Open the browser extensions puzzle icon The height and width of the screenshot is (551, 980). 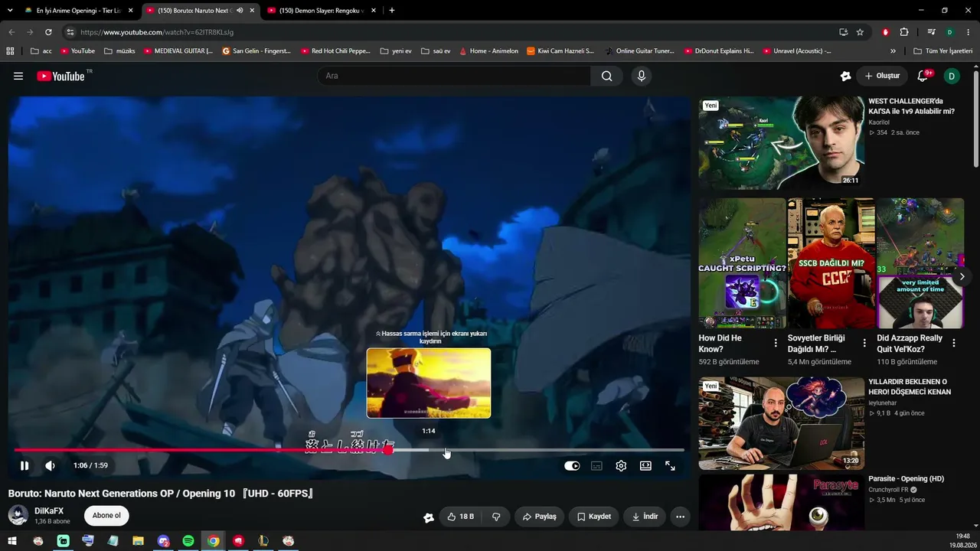(904, 32)
